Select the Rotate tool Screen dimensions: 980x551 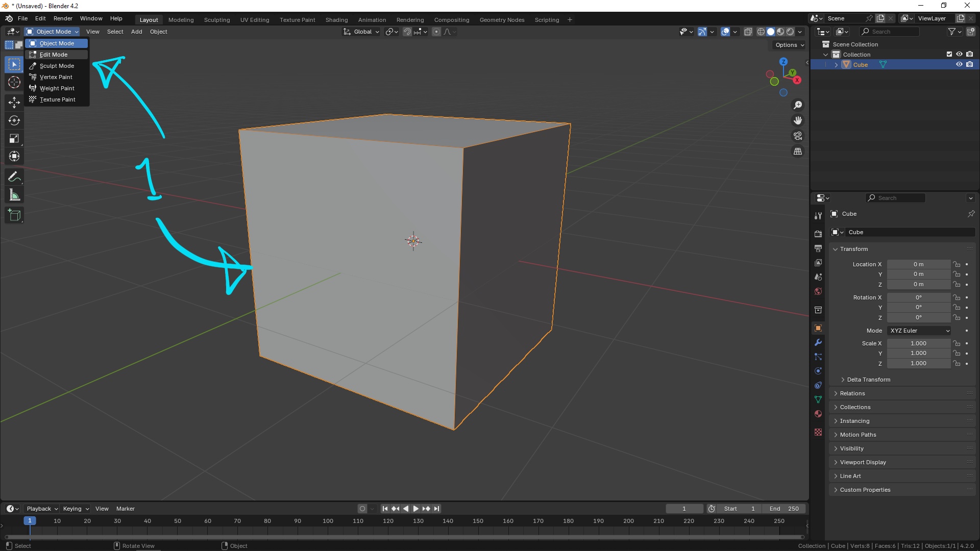coord(14,120)
